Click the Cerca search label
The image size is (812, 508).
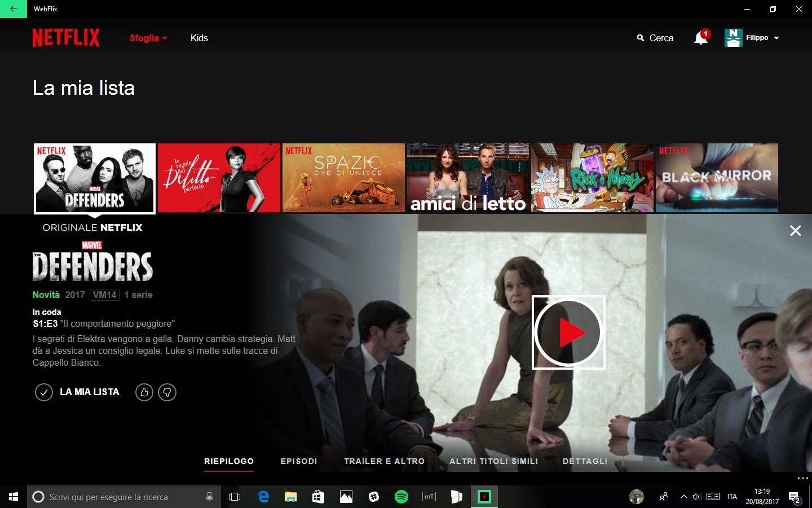(661, 38)
